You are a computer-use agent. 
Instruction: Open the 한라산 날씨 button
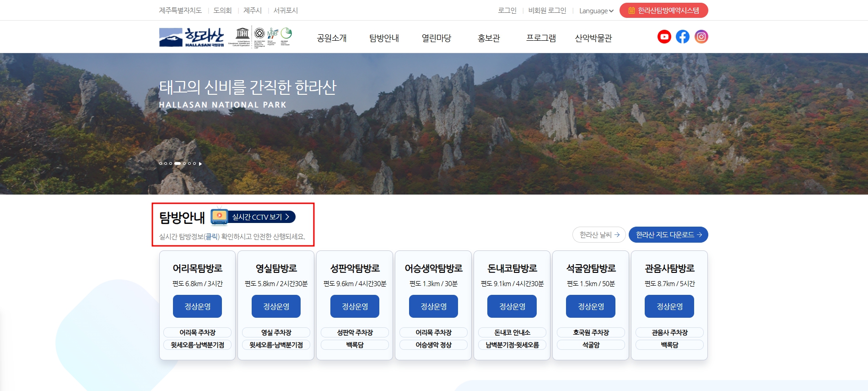coord(599,235)
